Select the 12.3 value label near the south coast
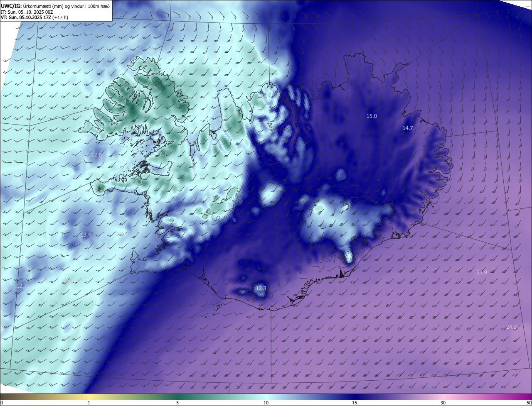 (x=261, y=289)
